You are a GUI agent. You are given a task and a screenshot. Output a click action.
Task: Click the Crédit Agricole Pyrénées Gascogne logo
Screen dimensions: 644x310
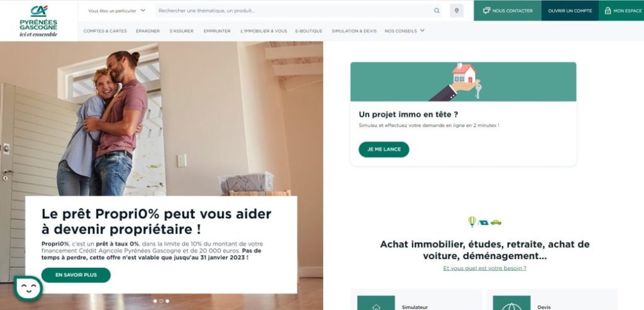[x=38, y=21]
